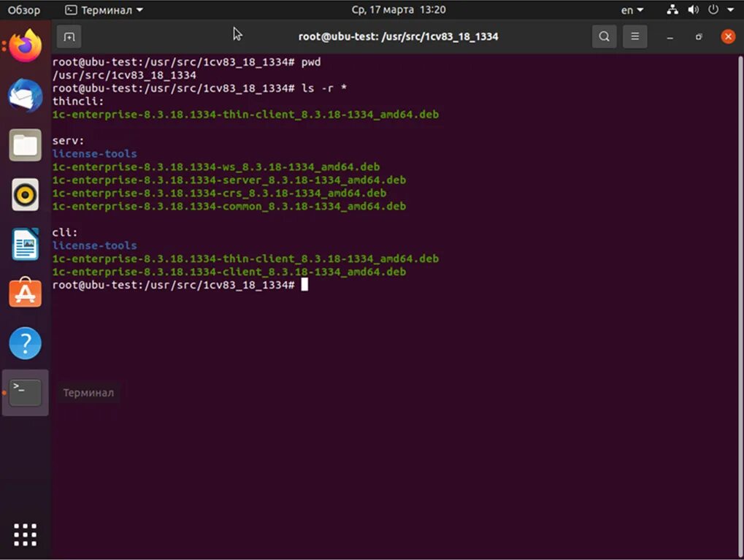This screenshot has width=744, height=560.
Task: Click the thin-client deb under thincli:
Action: pyautogui.click(x=245, y=115)
